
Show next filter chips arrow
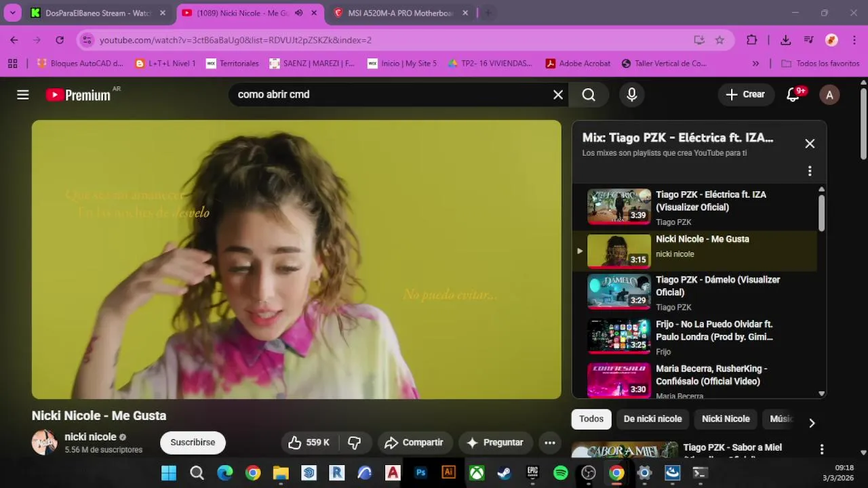[812, 423]
